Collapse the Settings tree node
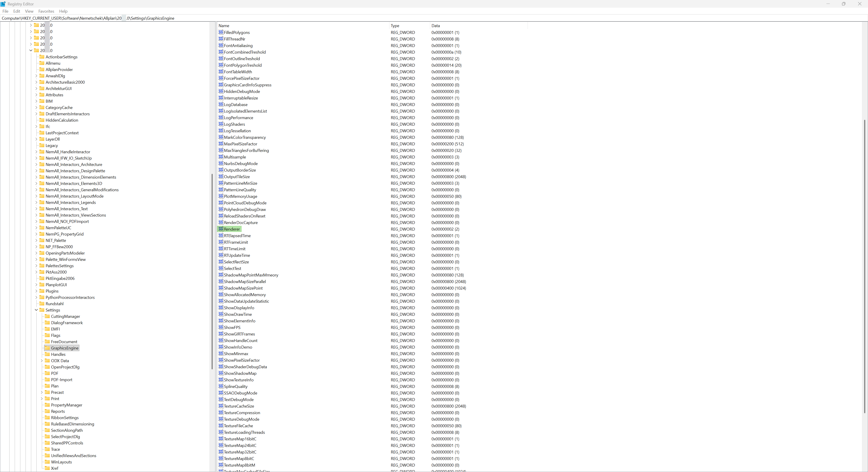Image resolution: width=868 pixels, height=472 pixels. click(x=36, y=310)
